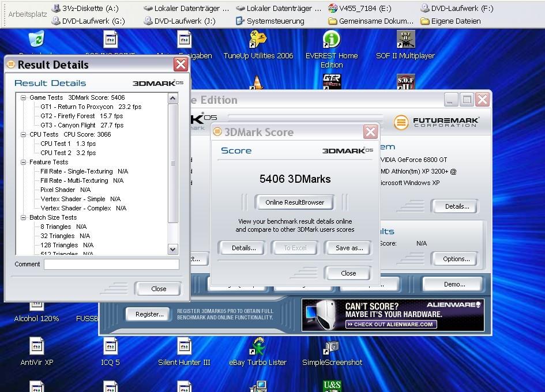The width and height of the screenshot is (545, 392).
Task: Click the To Excel button
Action: click(295, 248)
